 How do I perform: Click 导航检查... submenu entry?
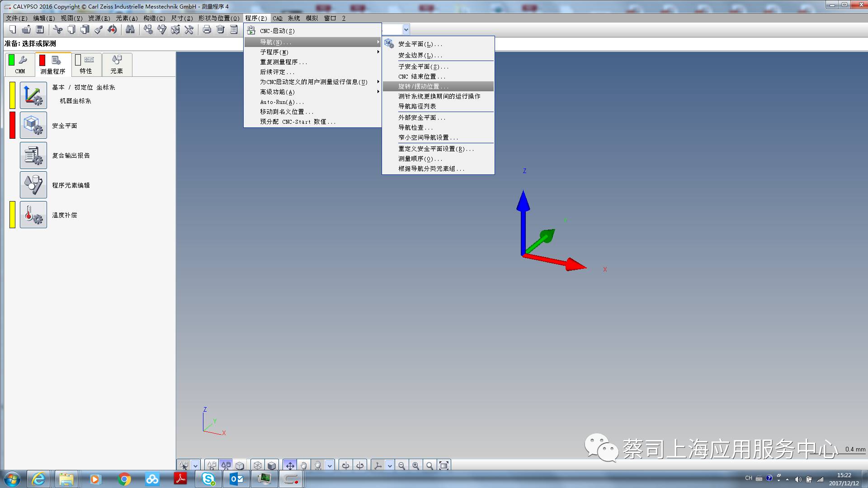click(438, 127)
